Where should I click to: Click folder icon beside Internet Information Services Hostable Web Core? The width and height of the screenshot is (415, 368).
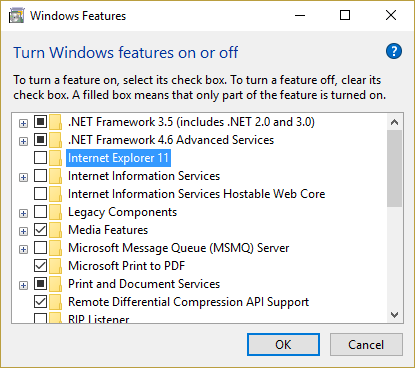55,194
